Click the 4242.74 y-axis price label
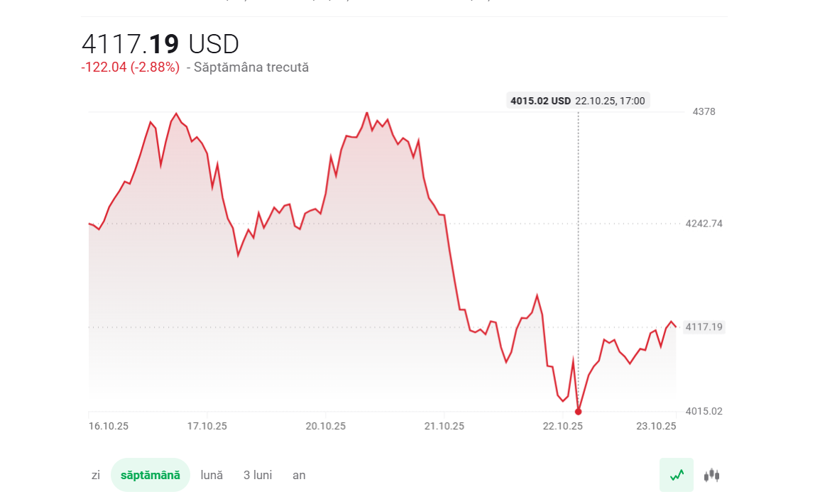 (x=704, y=224)
